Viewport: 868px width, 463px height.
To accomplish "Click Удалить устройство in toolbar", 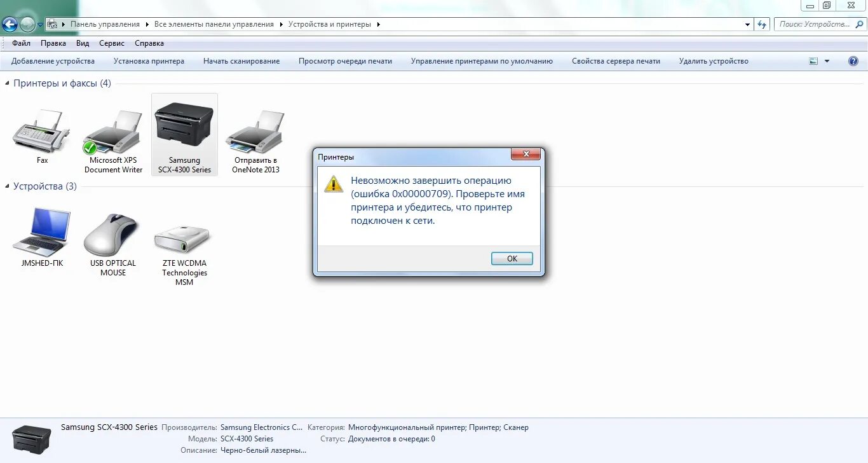I will pos(714,61).
